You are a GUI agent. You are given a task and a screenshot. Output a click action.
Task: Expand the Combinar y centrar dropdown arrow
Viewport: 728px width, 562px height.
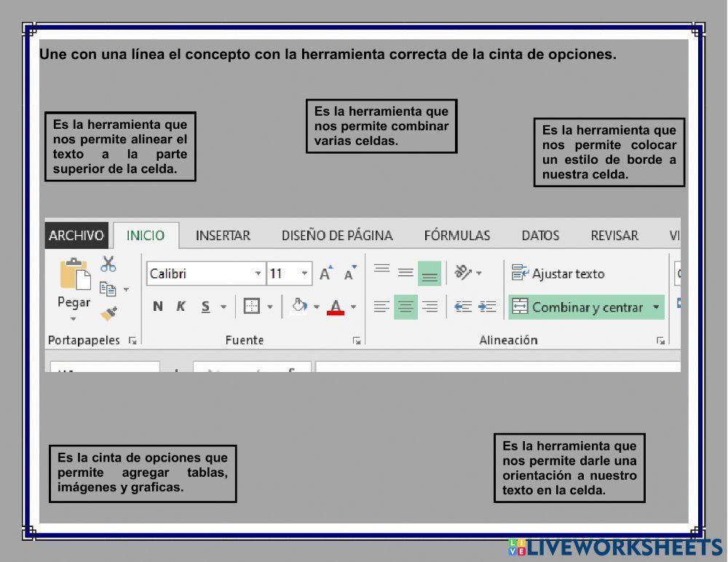click(x=657, y=307)
